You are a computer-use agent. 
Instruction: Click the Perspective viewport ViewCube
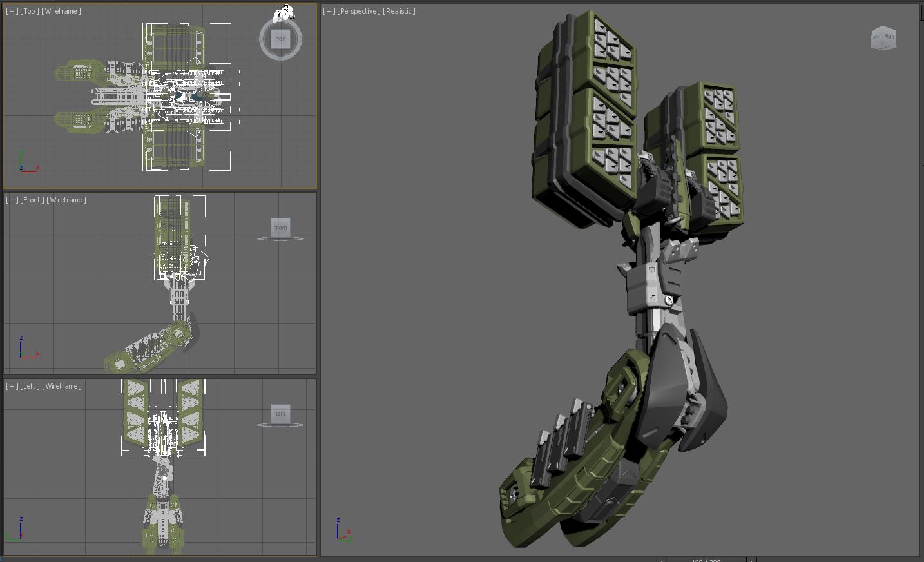(883, 38)
